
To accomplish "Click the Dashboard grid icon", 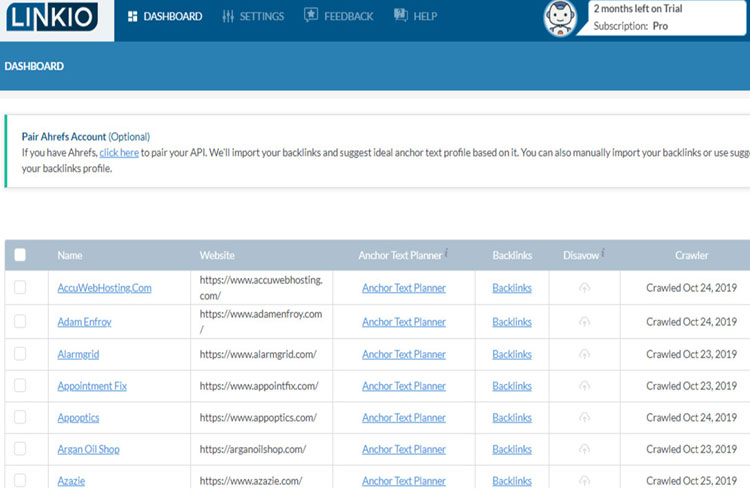I will tap(132, 16).
